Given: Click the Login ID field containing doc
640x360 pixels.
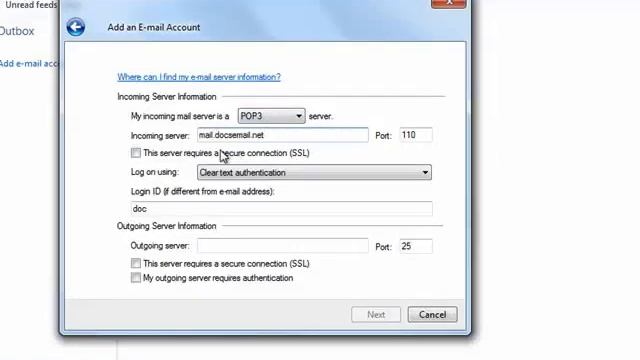Looking at the screenshot, I should pos(282,209).
